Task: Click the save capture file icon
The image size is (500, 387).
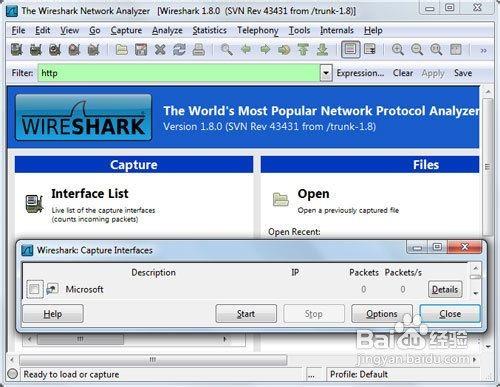Action: (141, 50)
